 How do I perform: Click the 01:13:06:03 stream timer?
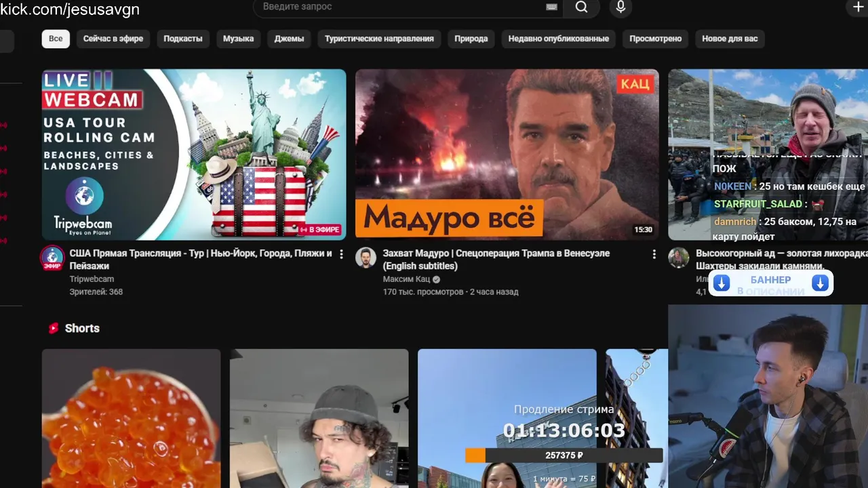point(564,430)
